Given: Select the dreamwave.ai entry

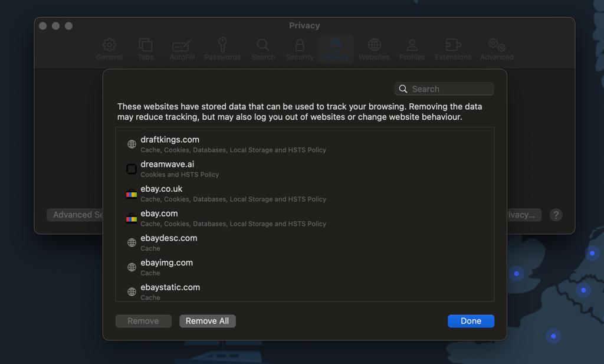Looking at the screenshot, I should coord(305,169).
